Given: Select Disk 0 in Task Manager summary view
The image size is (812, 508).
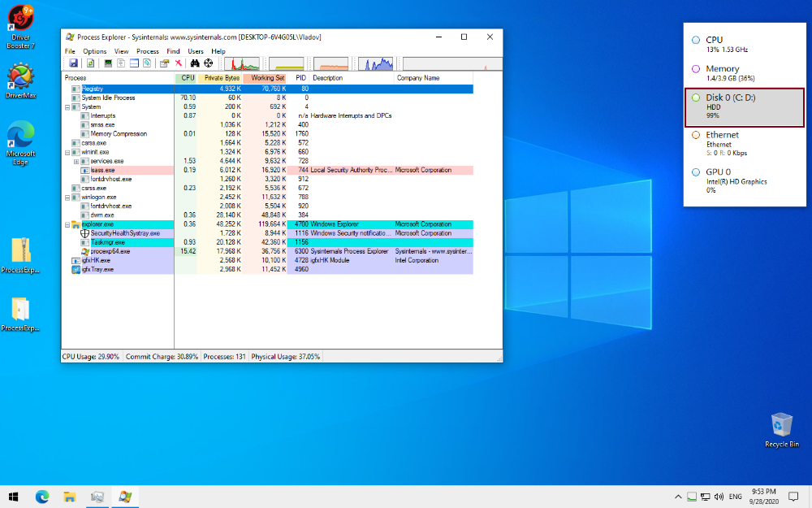Looking at the screenshot, I should point(744,107).
